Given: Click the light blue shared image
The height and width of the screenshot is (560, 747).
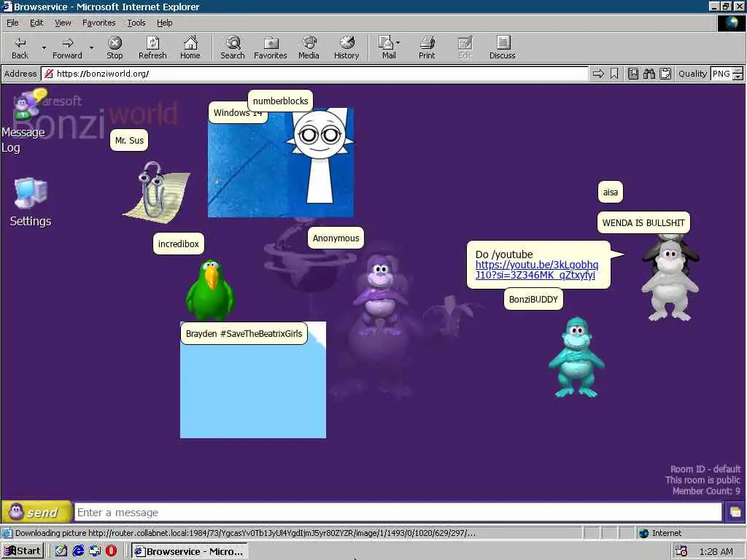Looking at the screenshot, I should (253, 391).
